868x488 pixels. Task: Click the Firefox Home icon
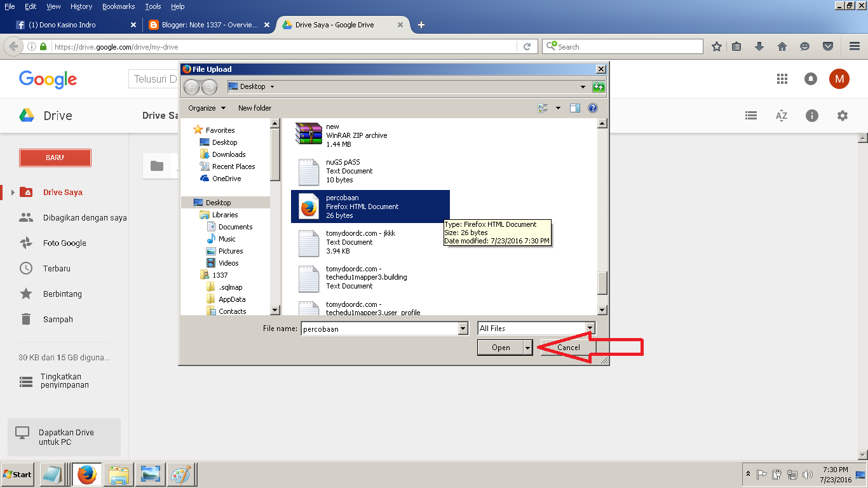point(782,46)
